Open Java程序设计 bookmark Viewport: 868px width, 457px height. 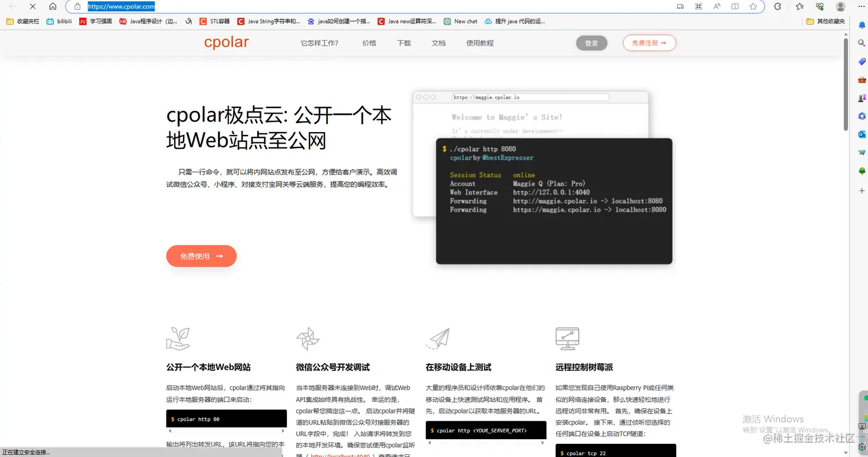[149, 21]
